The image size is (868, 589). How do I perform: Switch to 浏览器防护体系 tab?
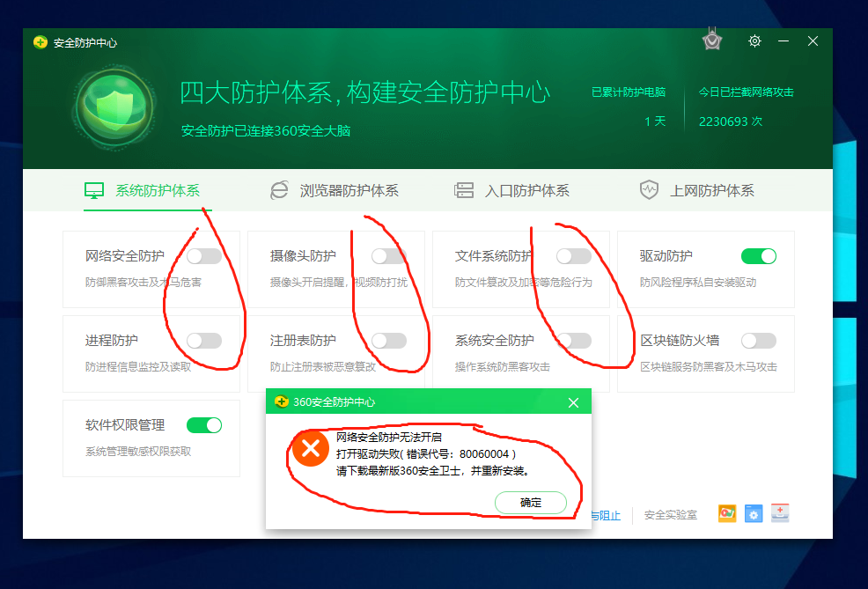334,190
